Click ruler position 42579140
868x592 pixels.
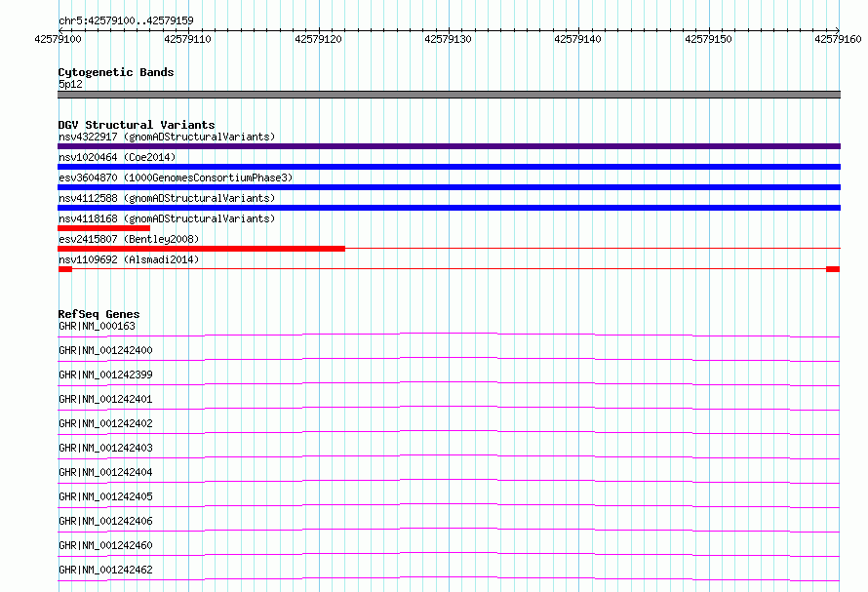pyautogui.click(x=577, y=39)
